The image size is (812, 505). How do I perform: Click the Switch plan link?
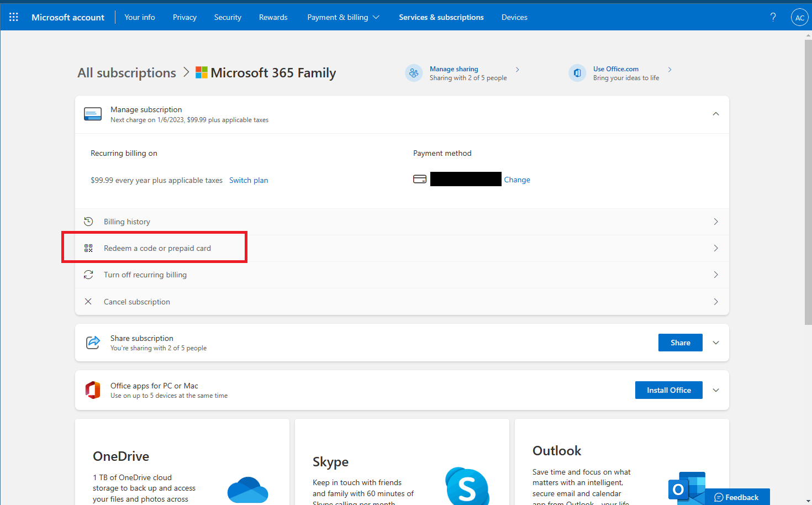point(249,180)
